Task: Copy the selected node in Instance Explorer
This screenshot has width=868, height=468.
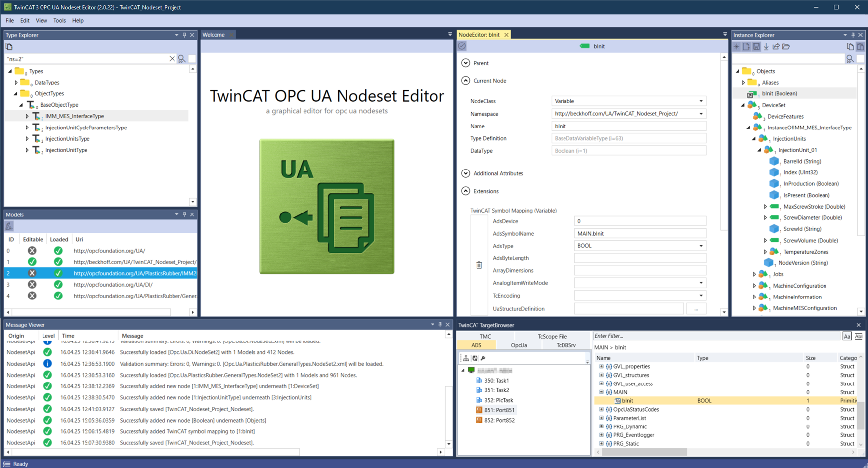Action: point(851,46)
